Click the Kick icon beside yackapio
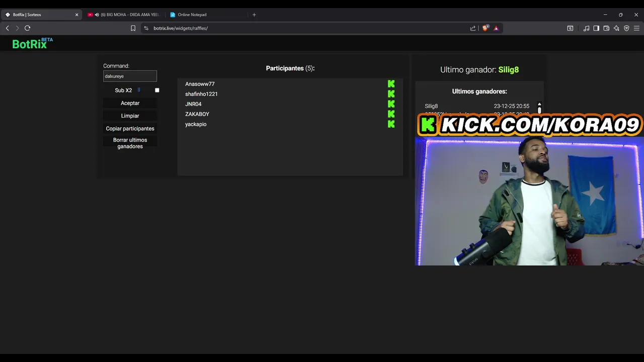This screenshot has height=362, width=644. (391, 124)
